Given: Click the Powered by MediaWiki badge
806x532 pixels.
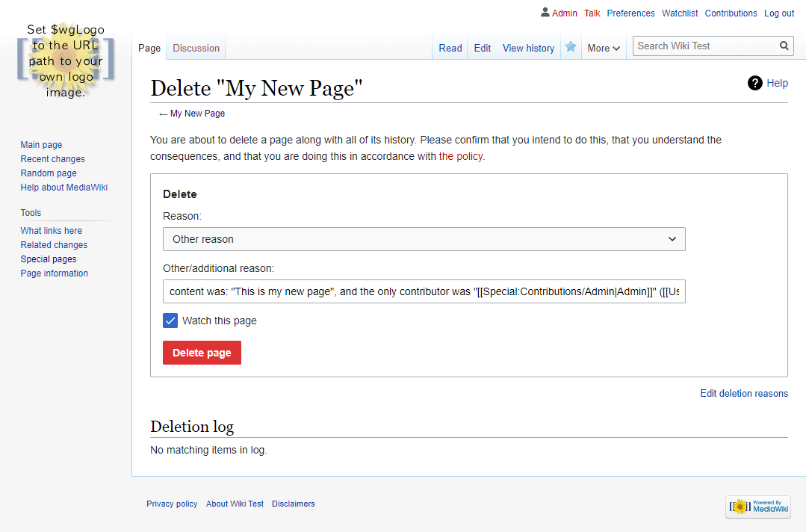Looking at the screenshot, I should click(758, 507).
